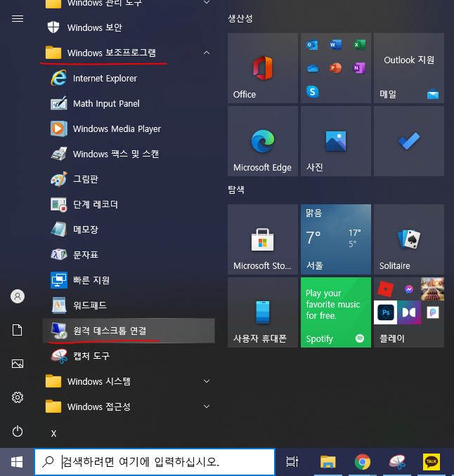
Task: Expand the Windows 시스템 folder
Action: (207, 381)
